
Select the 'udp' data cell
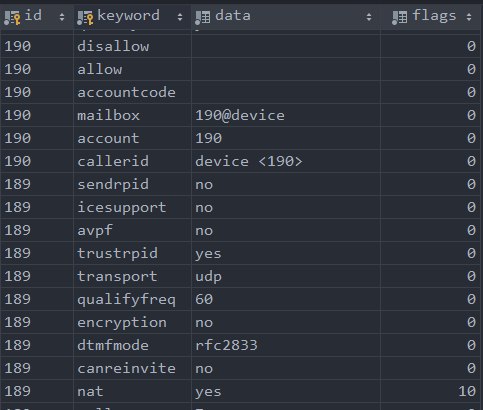click(286, 276)
